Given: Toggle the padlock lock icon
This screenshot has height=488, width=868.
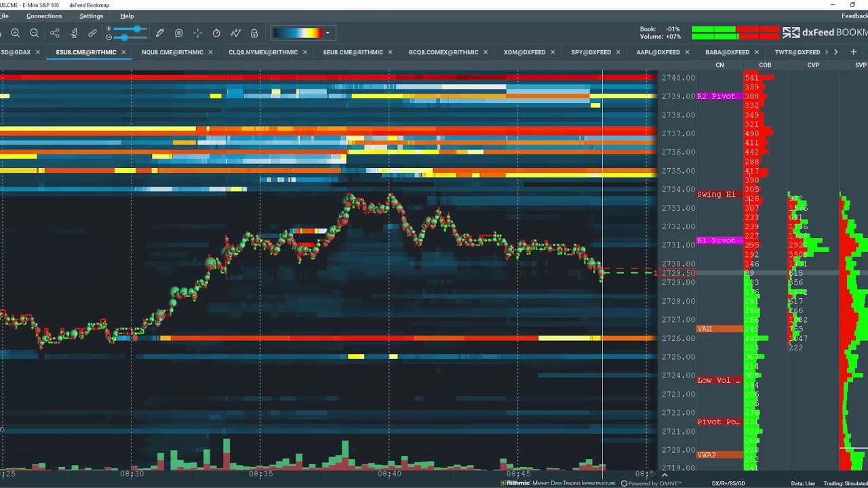Looking at the screenshot, I should [254, 33].
